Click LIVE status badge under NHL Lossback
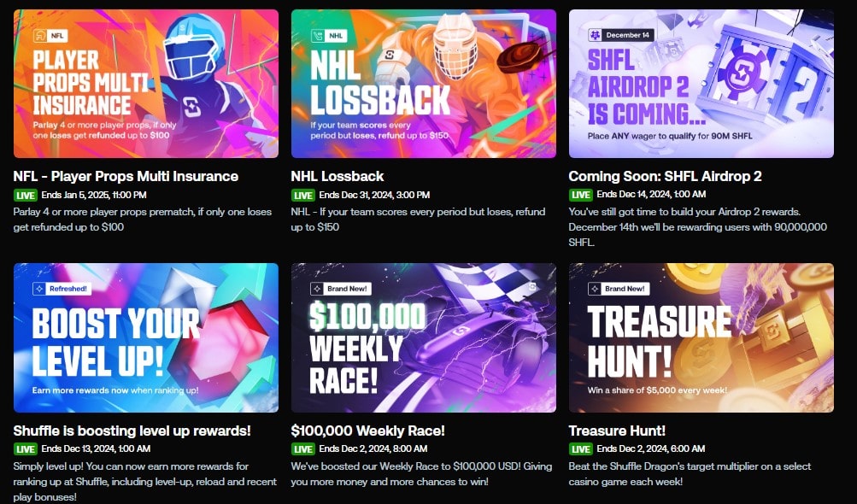 coord(302,195)
